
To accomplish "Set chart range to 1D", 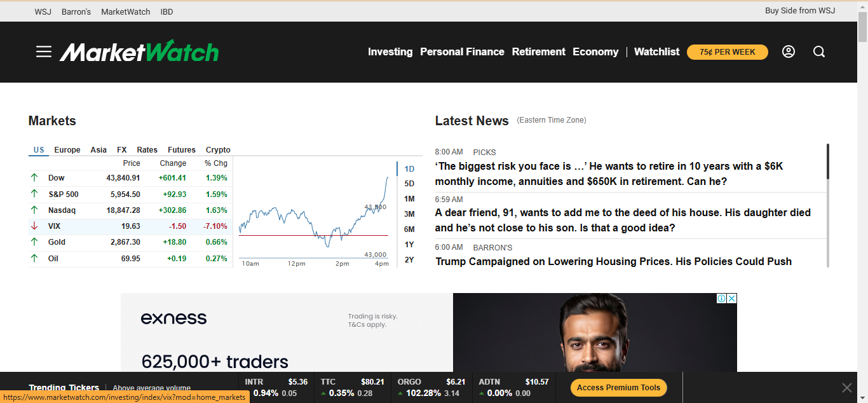I will (409, 169).
